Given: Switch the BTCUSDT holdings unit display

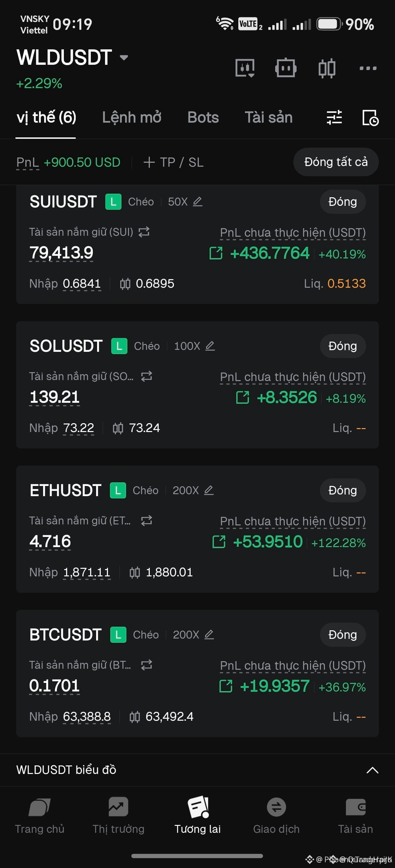Looking at the screenshot, I should pos(146,665).
